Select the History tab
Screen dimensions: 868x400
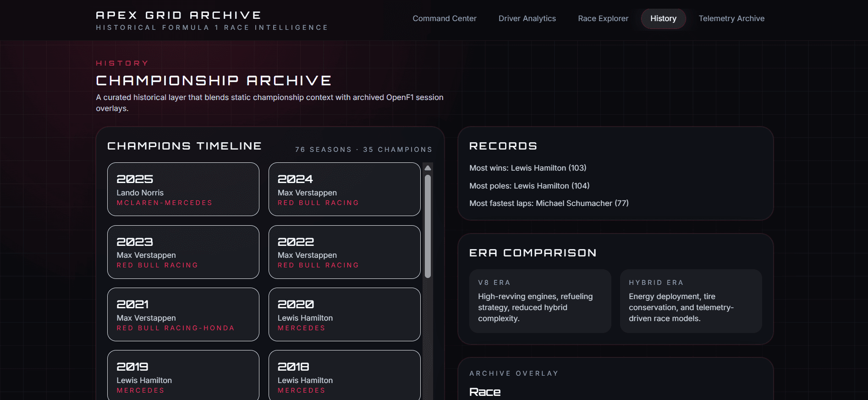pyautogui.click(x=663, y=19)
